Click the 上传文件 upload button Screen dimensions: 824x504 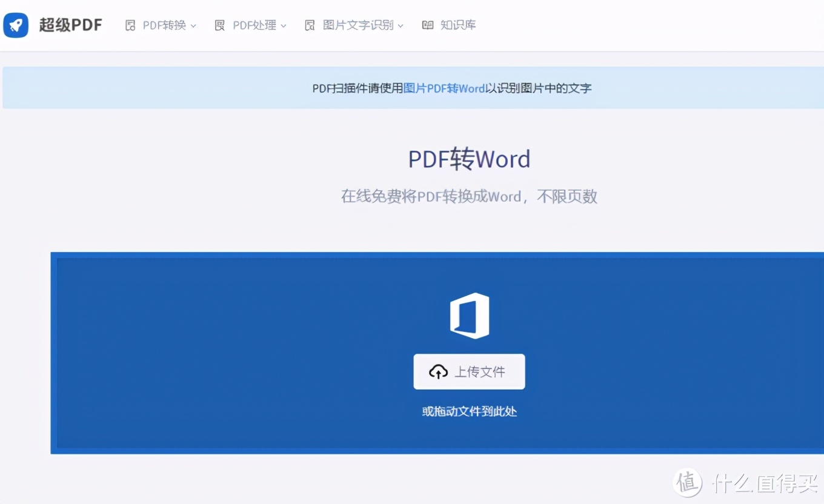point(469,371)
